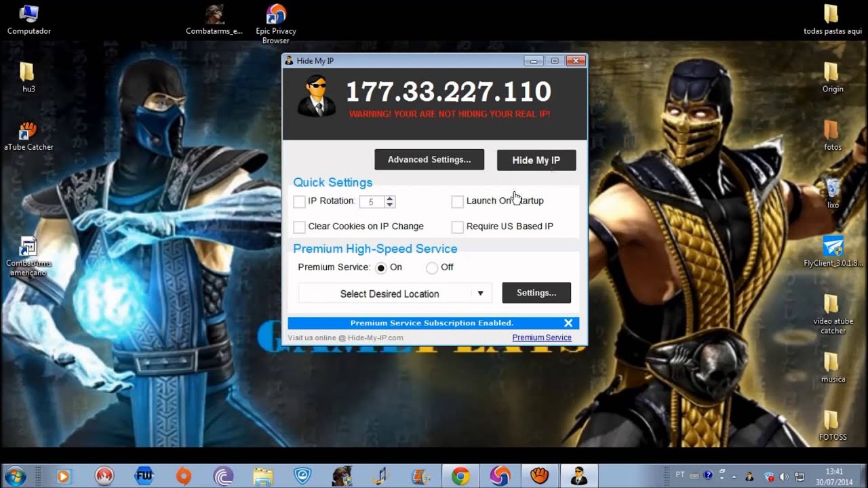Image resolution: width=868 pixels, height=488 pixels.
Task: Check Clear Cookies on IP Change
Action: (x=299, y=227)
